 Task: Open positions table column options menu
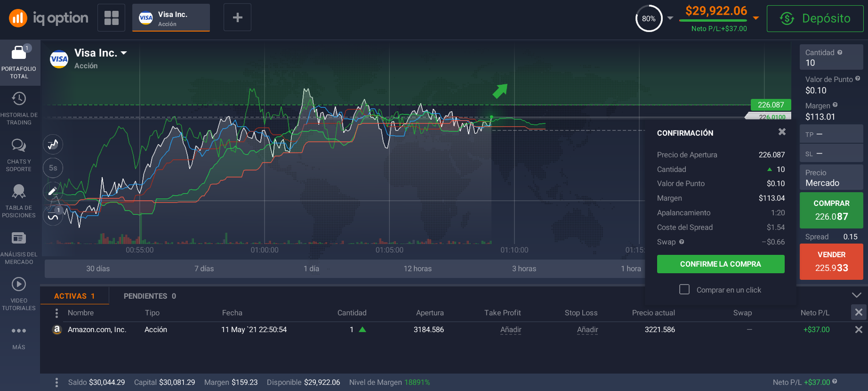pyautogui.click(x=56, y=313)
